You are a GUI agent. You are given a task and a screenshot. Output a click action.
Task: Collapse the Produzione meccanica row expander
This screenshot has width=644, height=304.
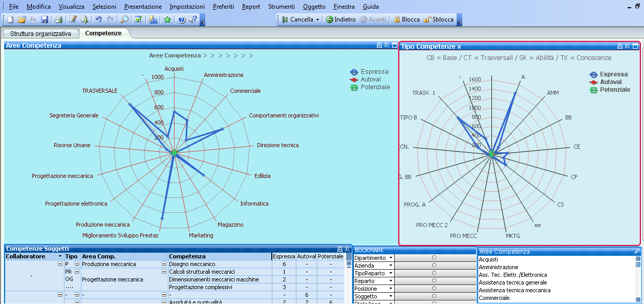[164, 264]
